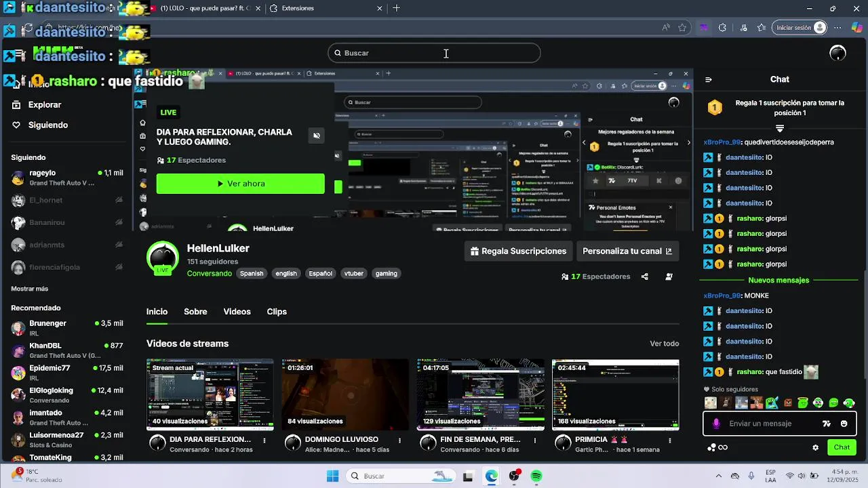The image size is (868, 488).
Task: Click the purple microphone icon in the chat input
Action: pyautogui.click(x=716, y=424)
